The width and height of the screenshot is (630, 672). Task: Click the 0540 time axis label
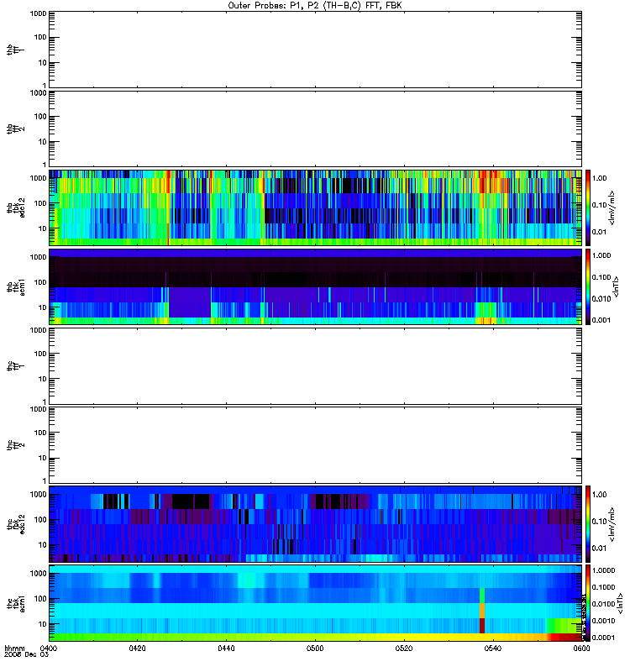493,648
